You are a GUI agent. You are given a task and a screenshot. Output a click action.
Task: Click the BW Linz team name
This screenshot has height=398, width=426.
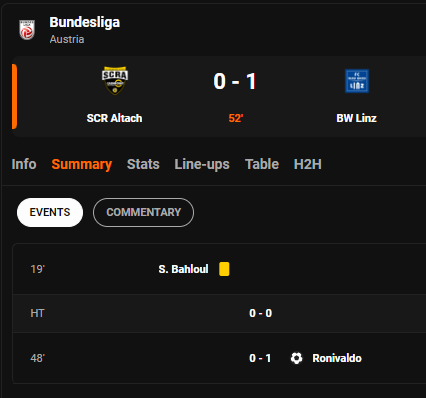(356, 118)
